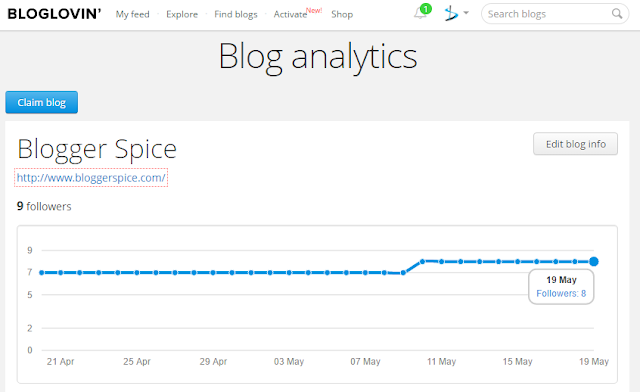Click the '03 May' axis label
Image resolution: width=640 pixels, height=392 pixels.
(x=289, y=361)
